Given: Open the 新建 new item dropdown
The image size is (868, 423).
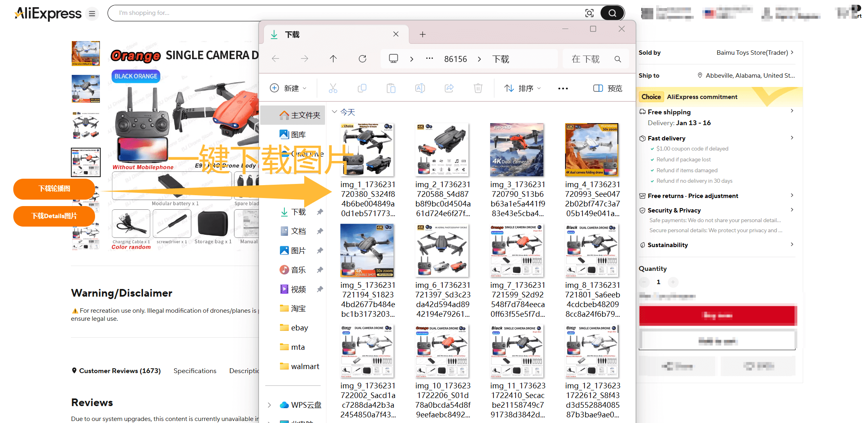Looking at the screenshot, I should [288, 88].
